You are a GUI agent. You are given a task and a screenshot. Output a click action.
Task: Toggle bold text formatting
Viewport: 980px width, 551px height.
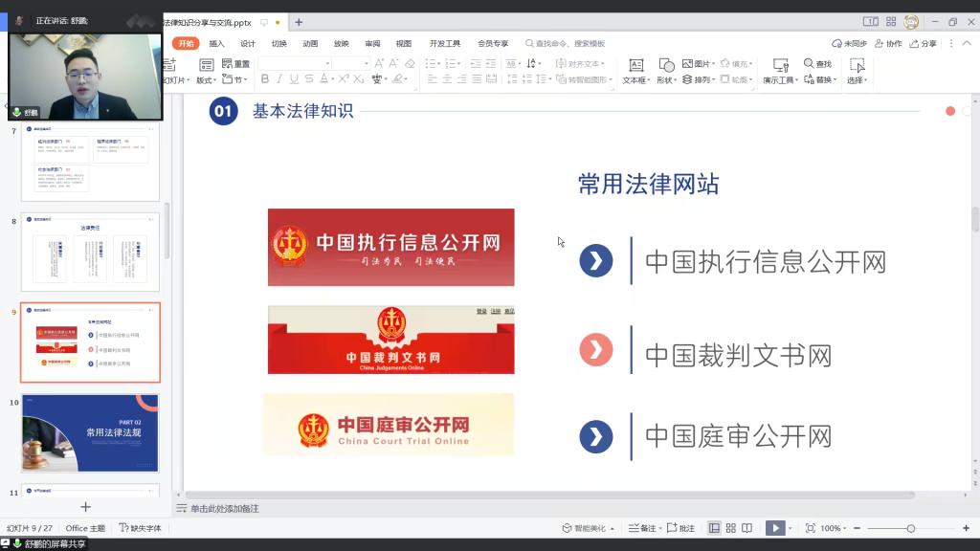265,79
